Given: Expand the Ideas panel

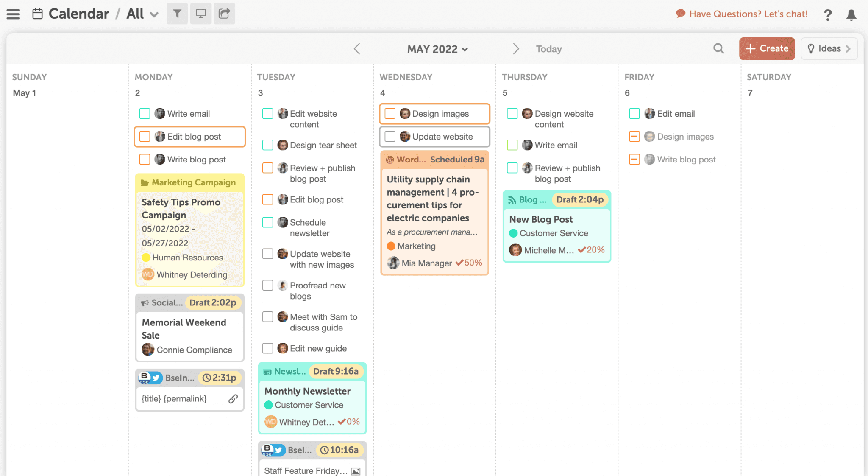Looking at the screenshot, I should 829,49.
